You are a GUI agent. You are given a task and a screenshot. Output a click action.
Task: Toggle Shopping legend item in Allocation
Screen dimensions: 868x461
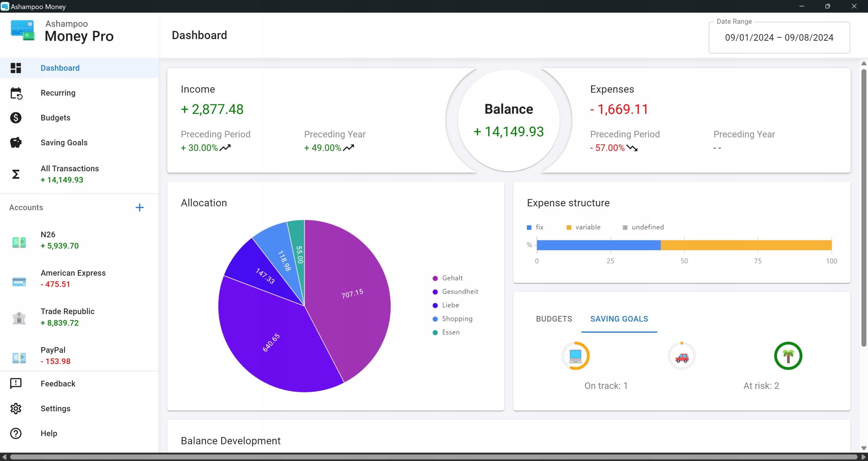pos(457,319)
